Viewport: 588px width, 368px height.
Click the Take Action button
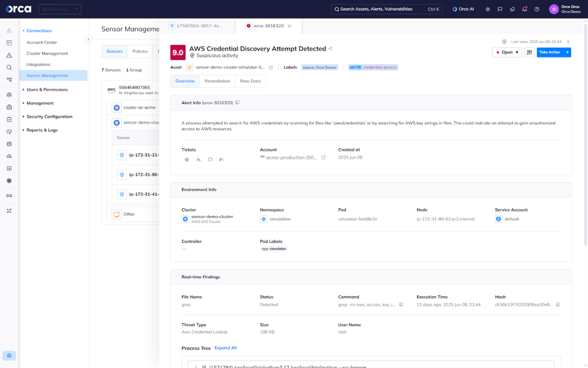550,52
